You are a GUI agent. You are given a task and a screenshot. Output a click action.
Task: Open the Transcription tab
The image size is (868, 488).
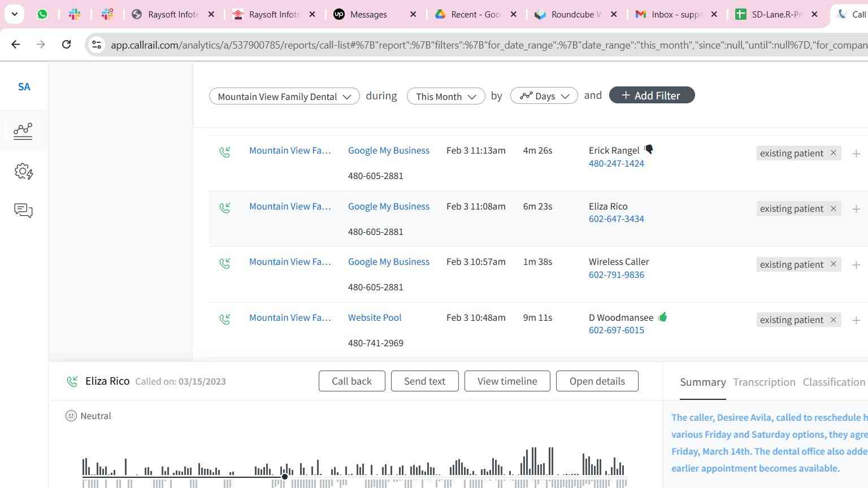point(764,382)
